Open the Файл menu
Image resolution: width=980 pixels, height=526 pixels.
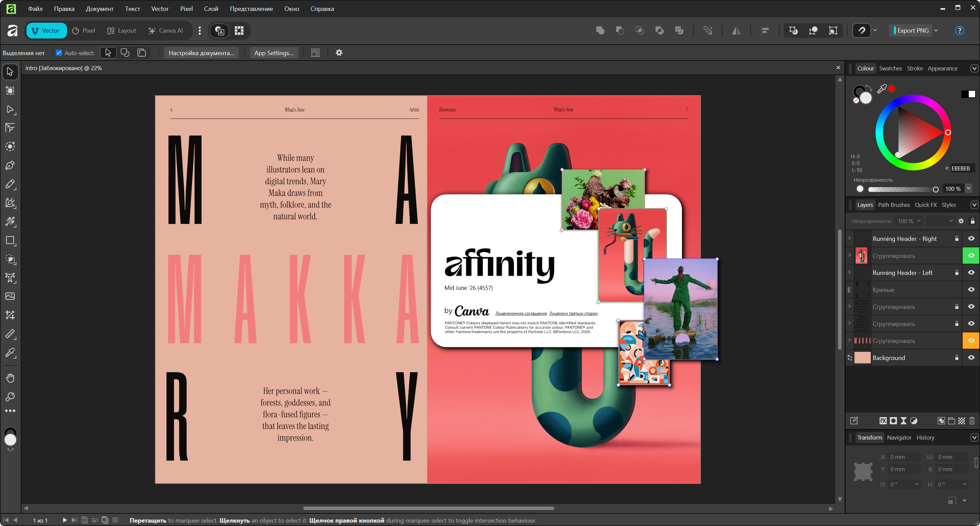tap(35, 9)
